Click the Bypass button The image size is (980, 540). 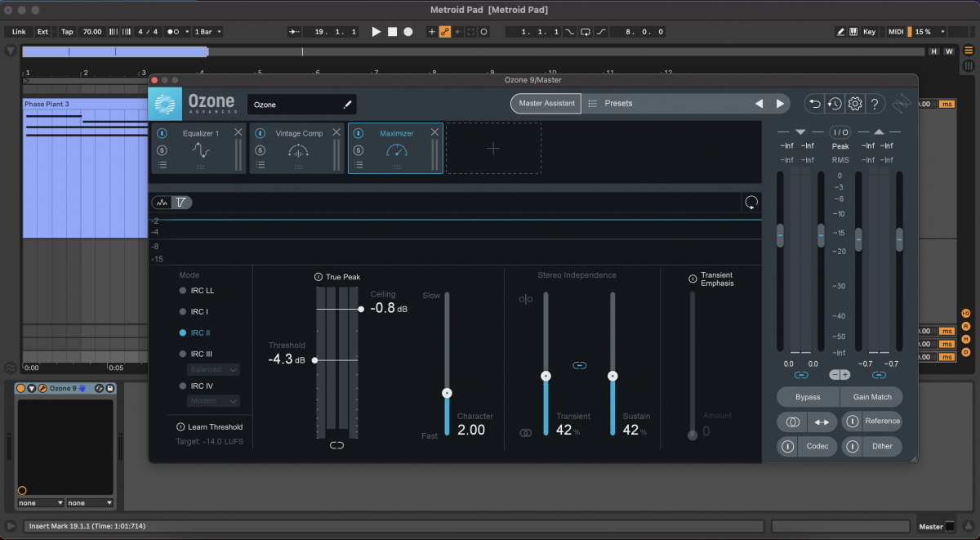click(x=808, y=397)
